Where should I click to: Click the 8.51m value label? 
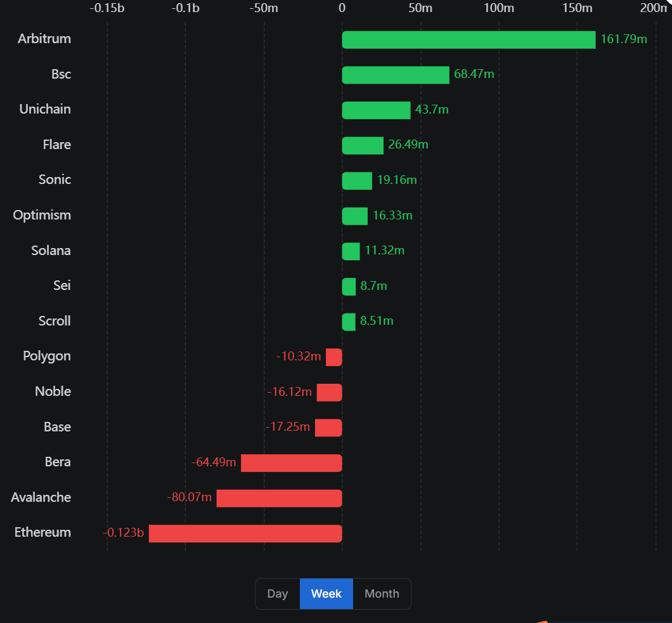(x=377, y=321)
